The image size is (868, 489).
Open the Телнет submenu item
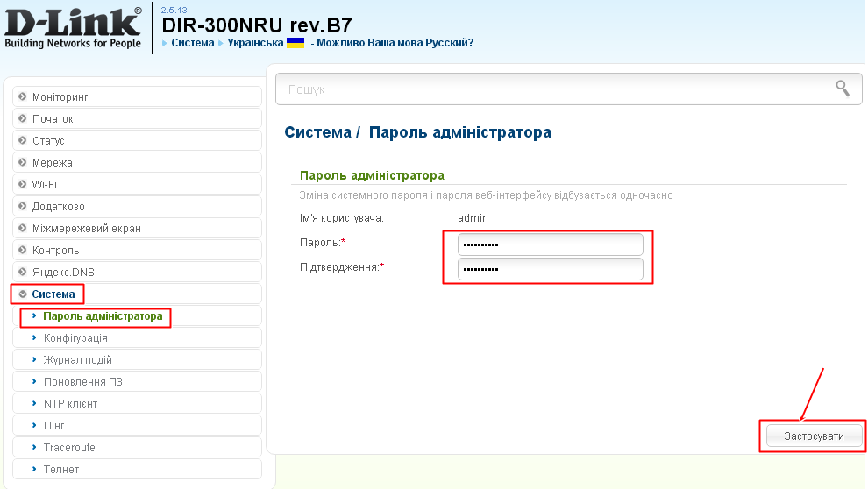137,469
